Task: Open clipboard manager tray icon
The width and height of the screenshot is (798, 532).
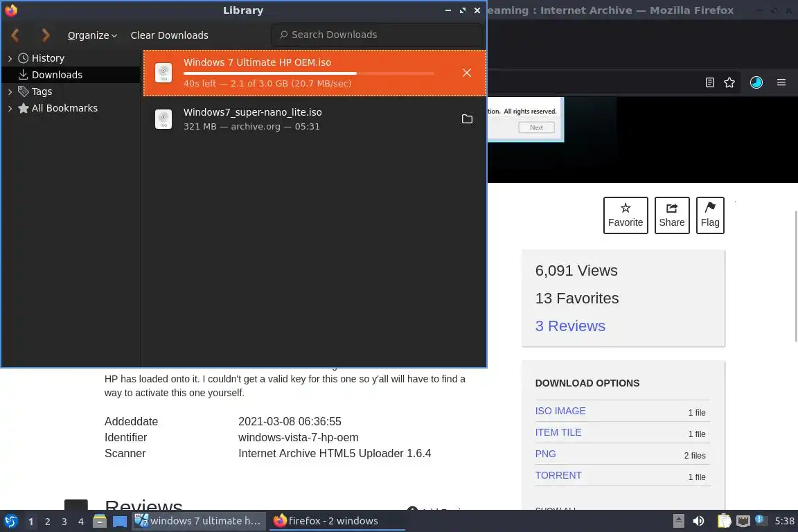Action: 724,521
